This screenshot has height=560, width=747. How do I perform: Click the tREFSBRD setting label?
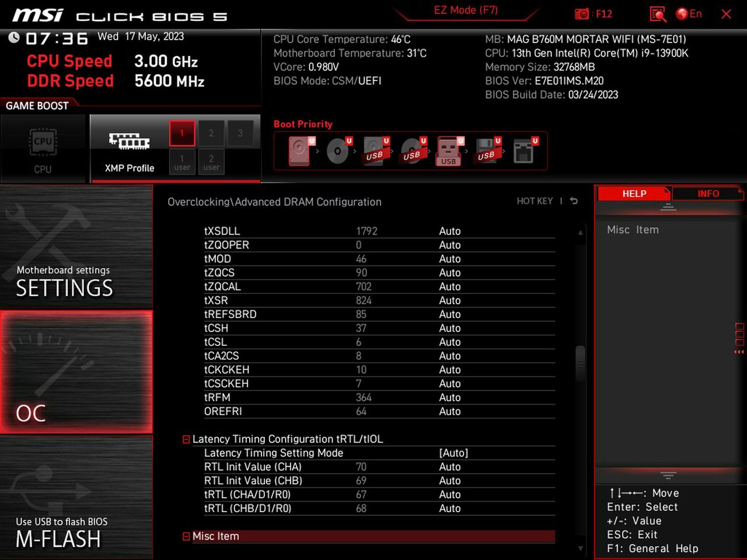point(230,314)
